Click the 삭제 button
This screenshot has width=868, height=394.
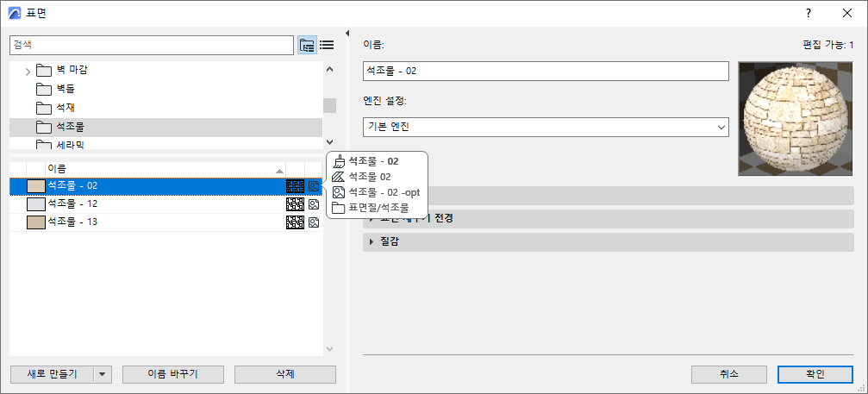coord(285,375)
